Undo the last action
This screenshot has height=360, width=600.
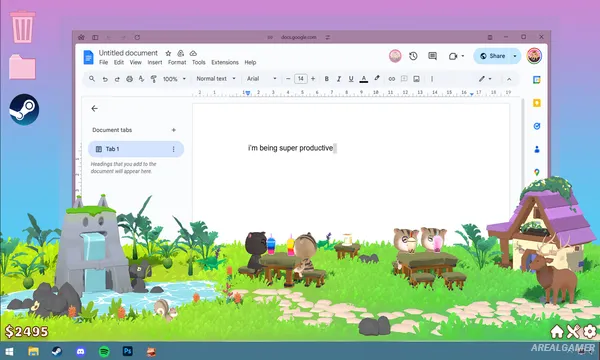coord(105,79)
